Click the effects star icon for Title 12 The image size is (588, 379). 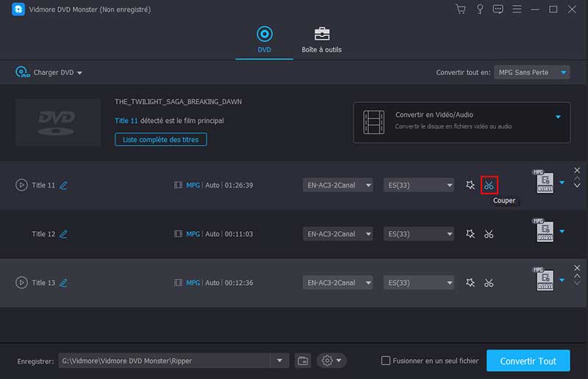[x=470, y=234]
